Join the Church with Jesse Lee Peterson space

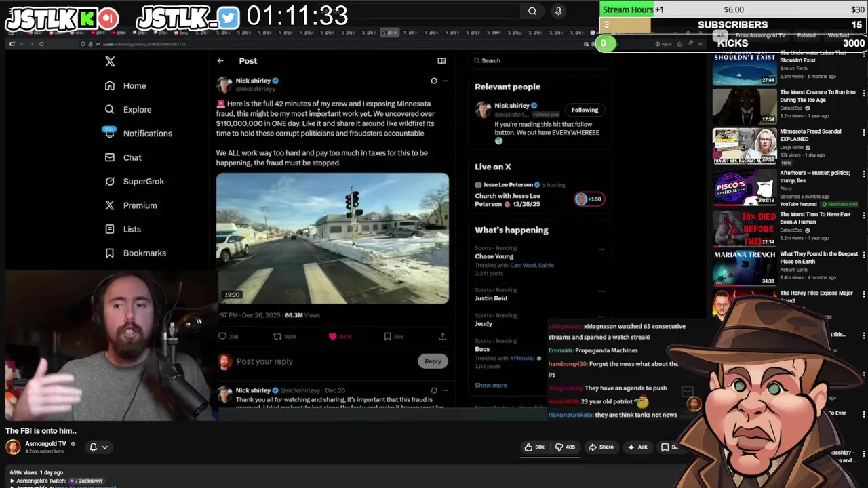[x=508, y=200]
